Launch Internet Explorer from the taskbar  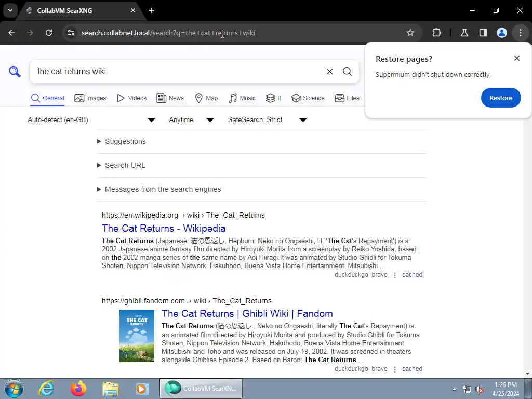46,389
